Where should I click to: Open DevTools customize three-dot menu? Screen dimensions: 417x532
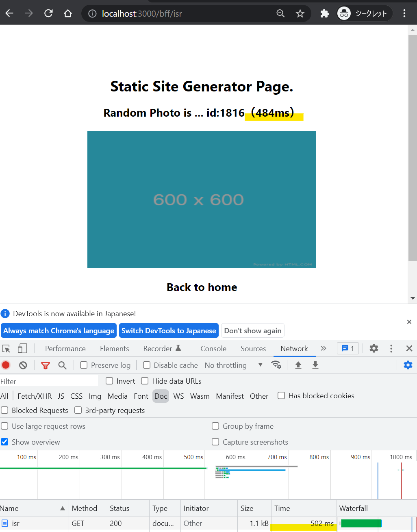tap(391, 348)
